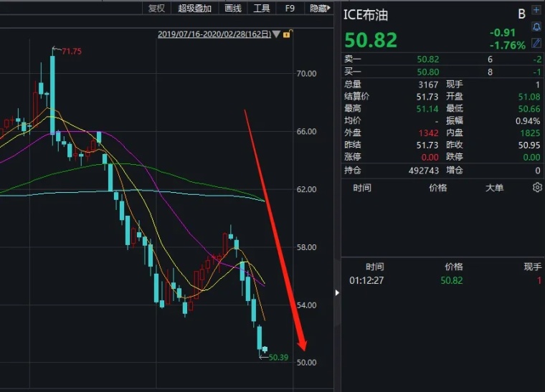Open the date range dropdown triangle
545x392 pixels.
pos(276,34)
